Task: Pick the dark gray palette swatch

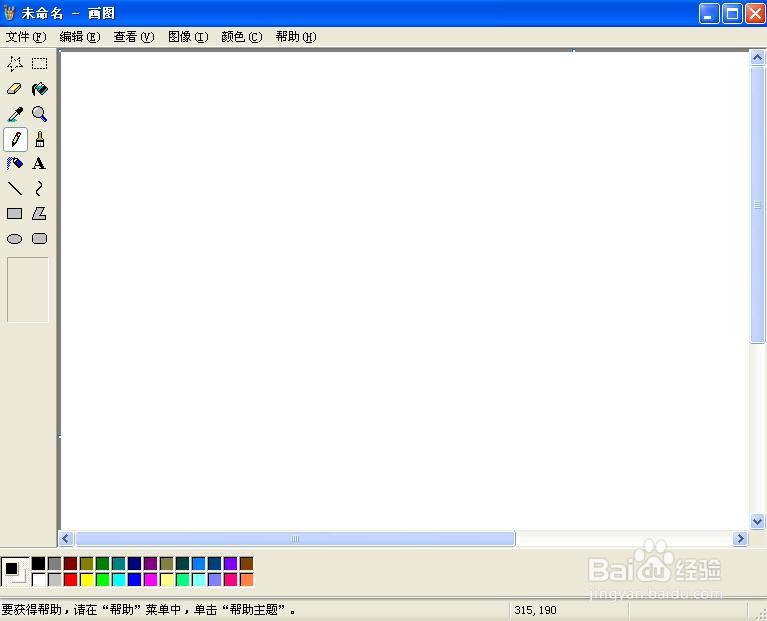Action: coord(55,564)
